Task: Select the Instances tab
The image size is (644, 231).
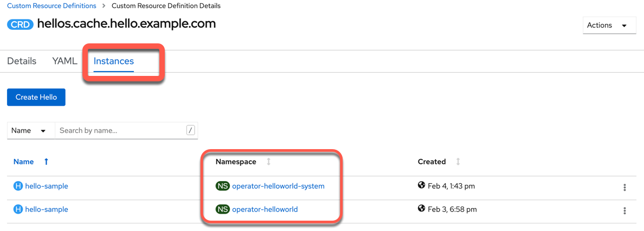Action: 114,61
